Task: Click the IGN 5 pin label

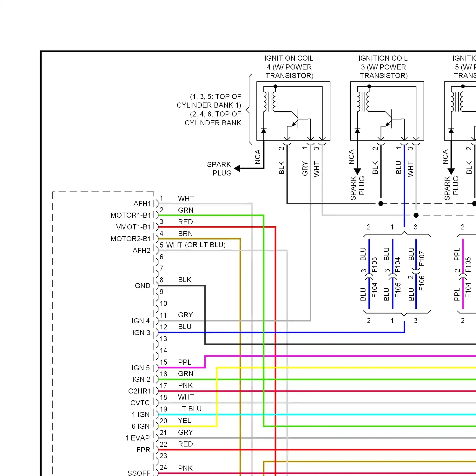Action: tap(141, 368)
